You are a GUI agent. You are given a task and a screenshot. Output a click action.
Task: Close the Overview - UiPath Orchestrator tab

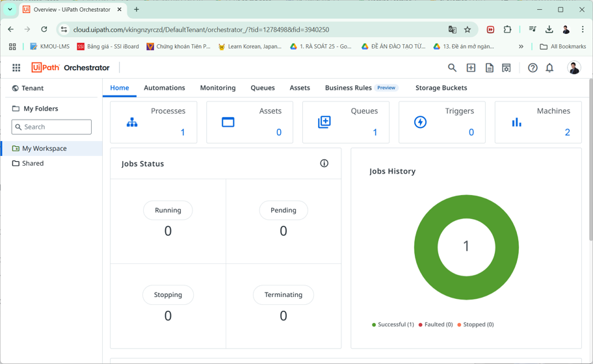tap(120, 10)
